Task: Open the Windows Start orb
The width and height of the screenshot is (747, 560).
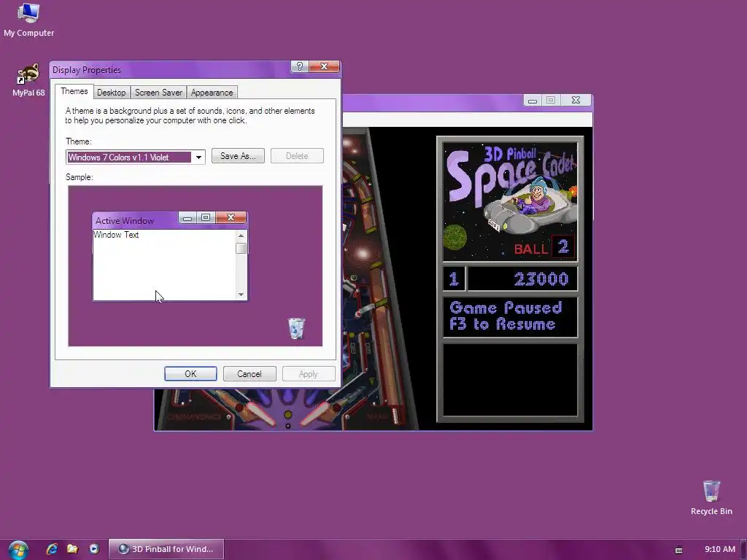Action: (18, 550)
